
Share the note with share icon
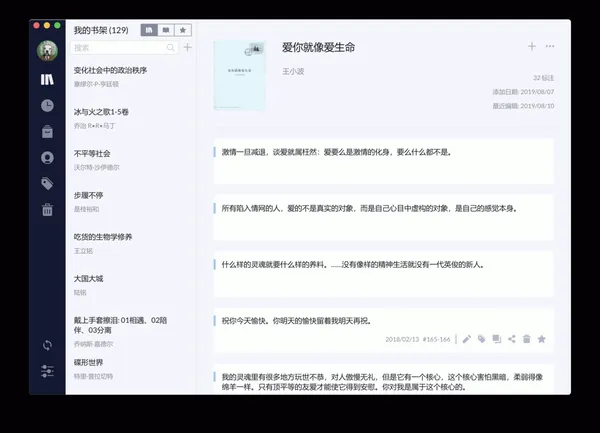tap(512, 339)
